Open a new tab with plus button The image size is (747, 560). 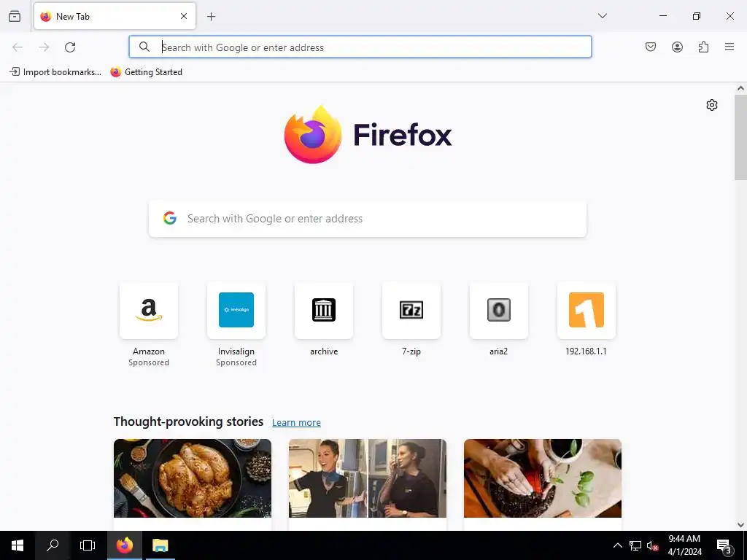(211, 17)
